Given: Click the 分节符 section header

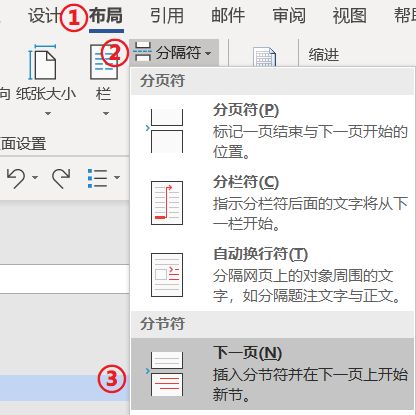Looking at the screenshot, I should coord(162,323).
